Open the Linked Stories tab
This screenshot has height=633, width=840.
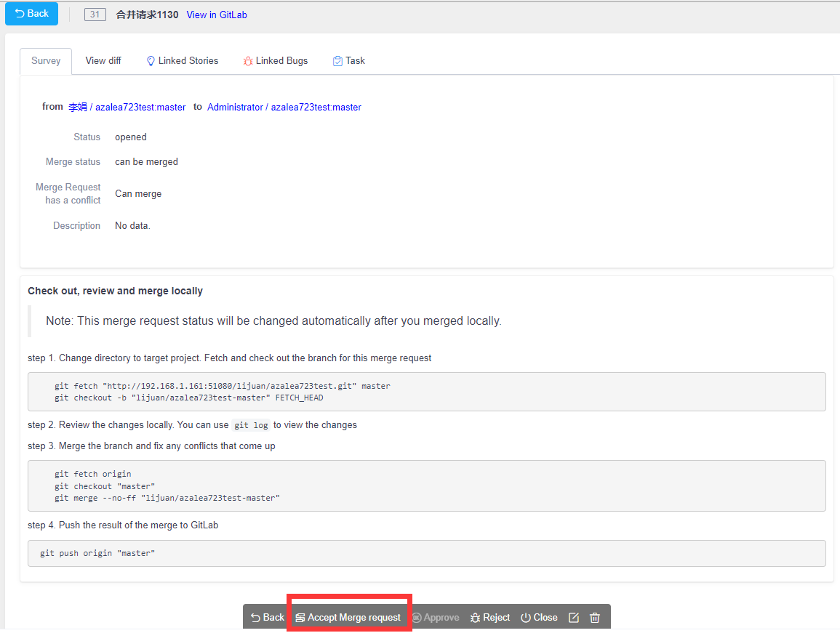(x=183, y=61)
